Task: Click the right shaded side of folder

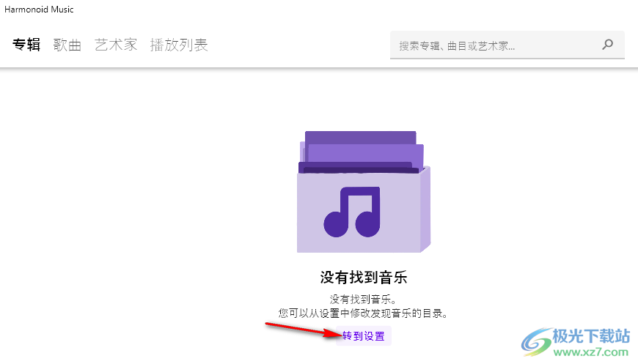Action: tap(425, 209)
